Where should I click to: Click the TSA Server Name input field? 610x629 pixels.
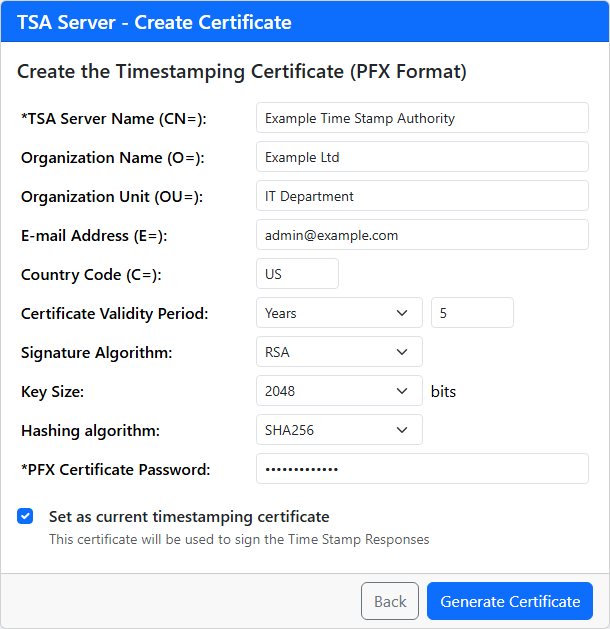422,118
